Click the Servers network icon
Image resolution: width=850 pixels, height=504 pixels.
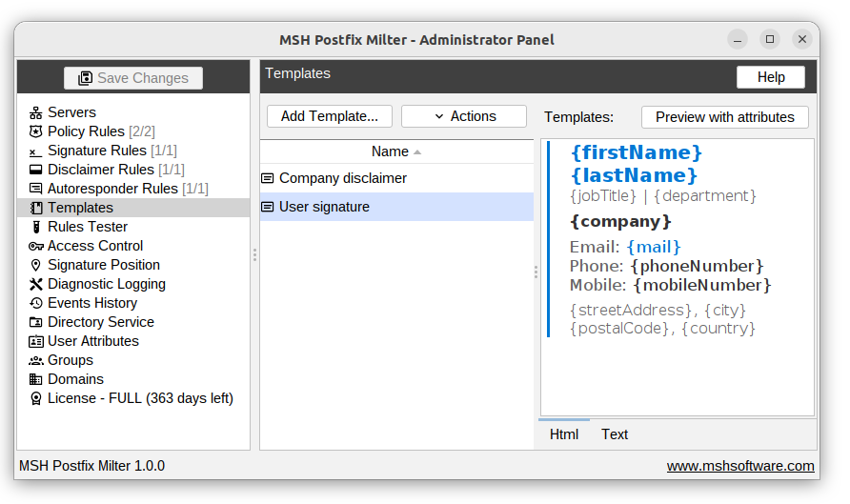tap(36, 112)
